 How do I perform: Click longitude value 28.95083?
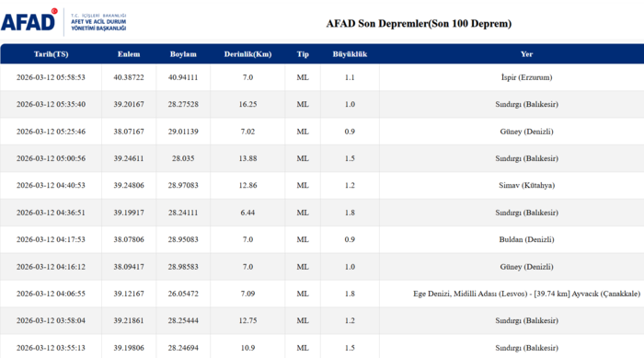[x=183, y=239]
